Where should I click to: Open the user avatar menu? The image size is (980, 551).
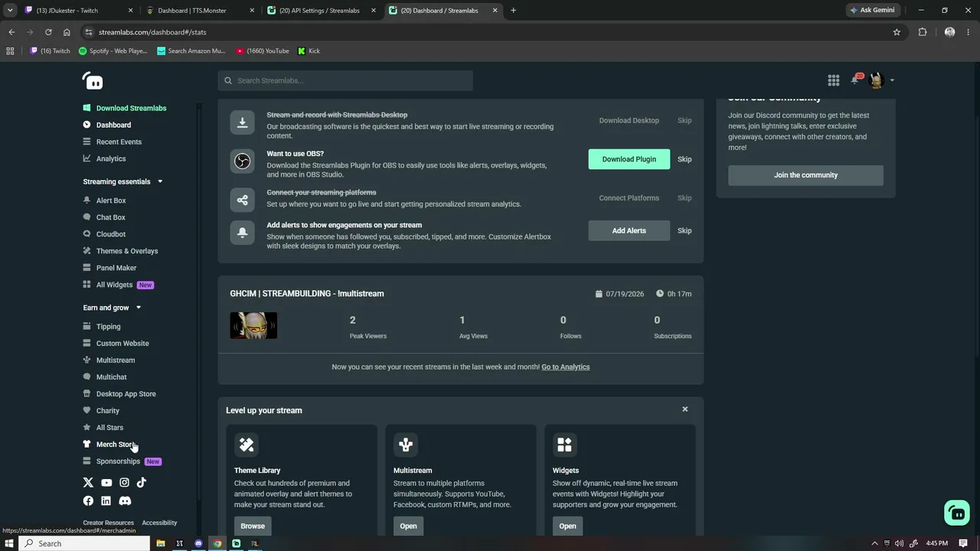click(x=877, y=80)
